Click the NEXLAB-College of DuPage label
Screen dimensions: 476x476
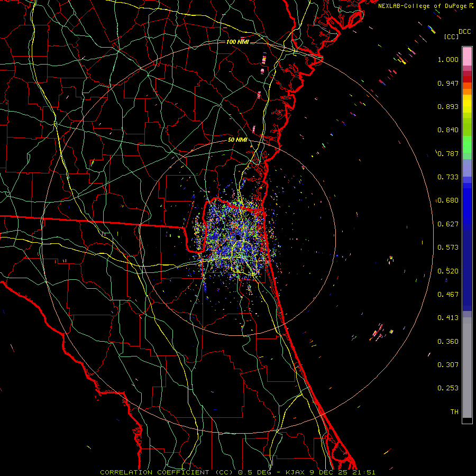[422, 6]
